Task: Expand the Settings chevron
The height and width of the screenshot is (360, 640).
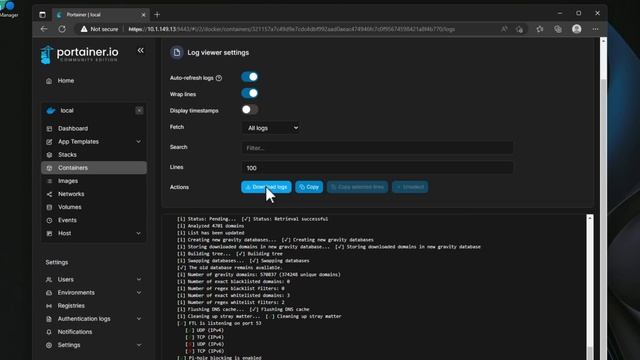Action: click(x=139, y=345)
